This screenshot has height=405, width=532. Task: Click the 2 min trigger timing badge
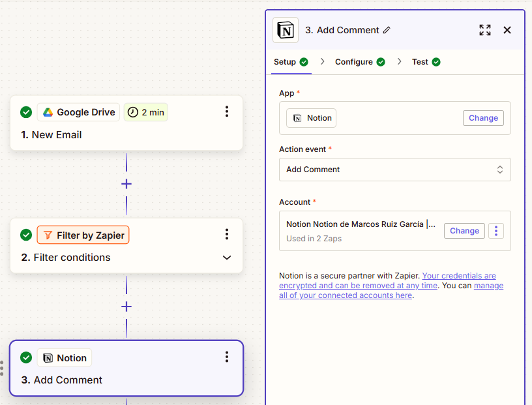click(145, 112)
